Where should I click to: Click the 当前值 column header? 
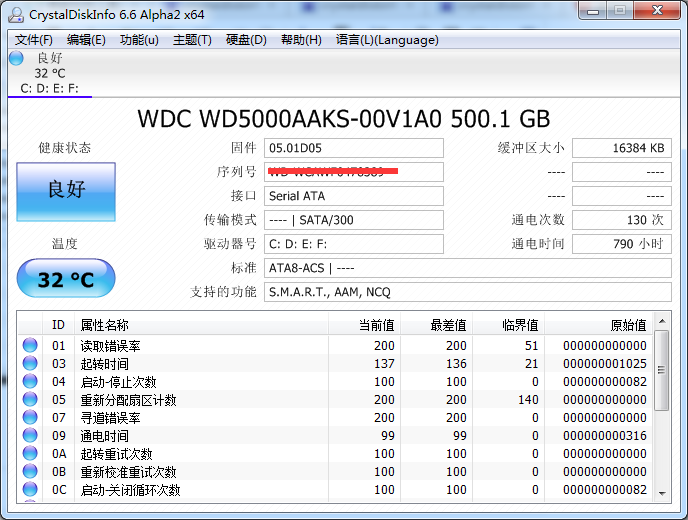pyautogui.click(x=364, y=325)
